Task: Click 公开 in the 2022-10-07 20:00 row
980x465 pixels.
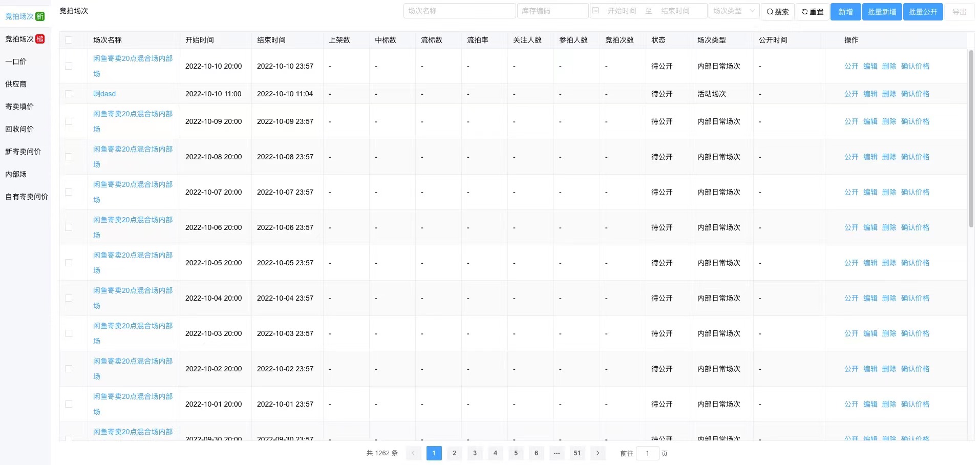Action: pyautogui.click(x=851, y=192)
